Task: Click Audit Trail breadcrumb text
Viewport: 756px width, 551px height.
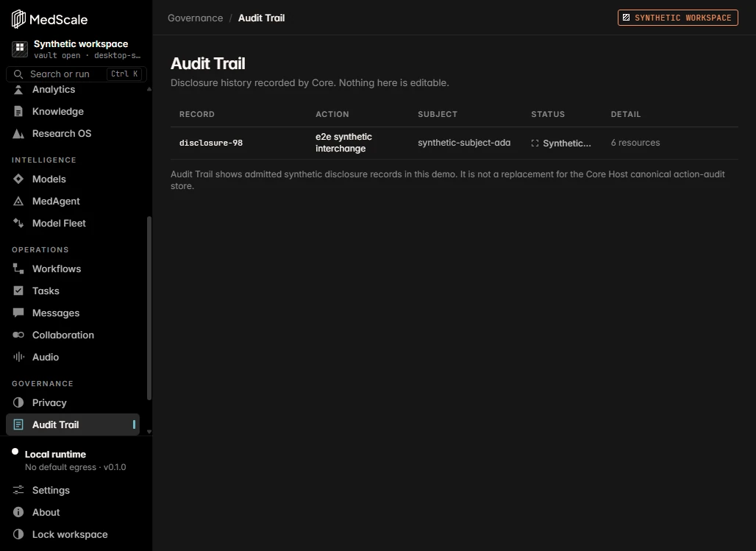Action: pos(261,18)
